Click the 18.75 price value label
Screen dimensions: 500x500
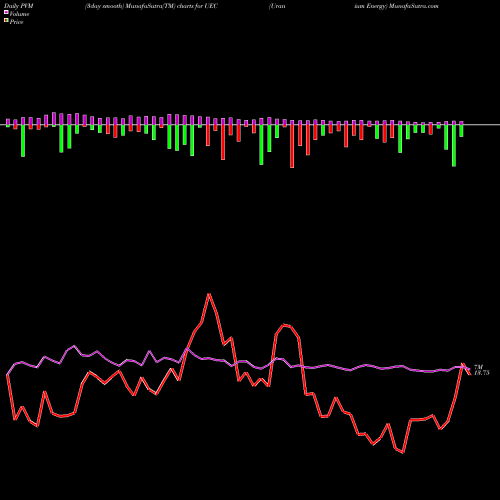[x=481, y=373]
